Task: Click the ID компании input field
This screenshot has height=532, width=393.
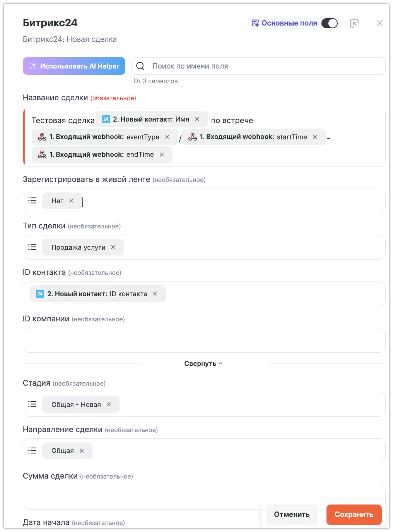Action: click(204, 340)
